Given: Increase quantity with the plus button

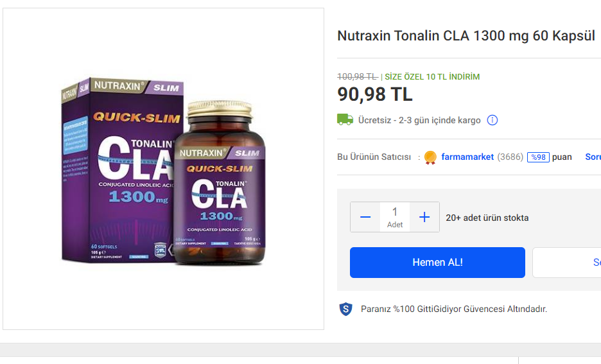Looking at the screenshot, I should pos(424,217).
